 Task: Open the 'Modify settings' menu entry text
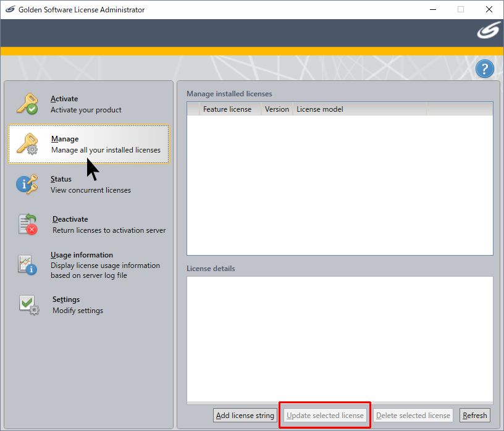78,311
